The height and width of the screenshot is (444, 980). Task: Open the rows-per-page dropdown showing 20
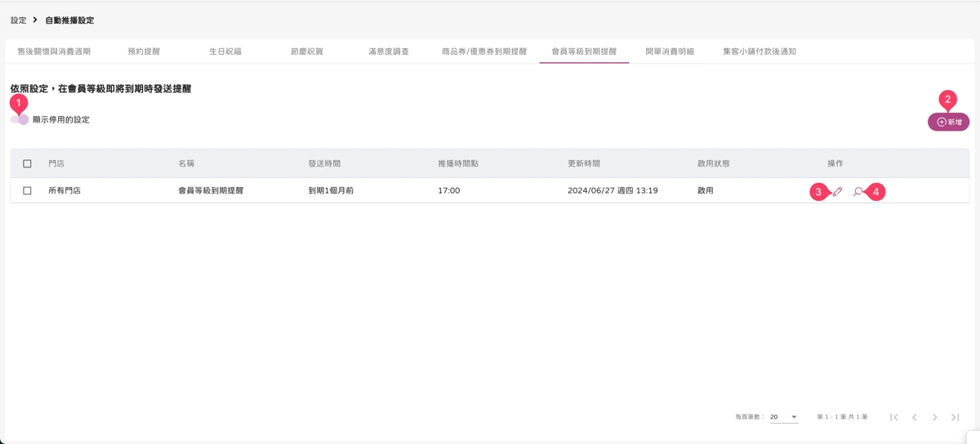784,417
